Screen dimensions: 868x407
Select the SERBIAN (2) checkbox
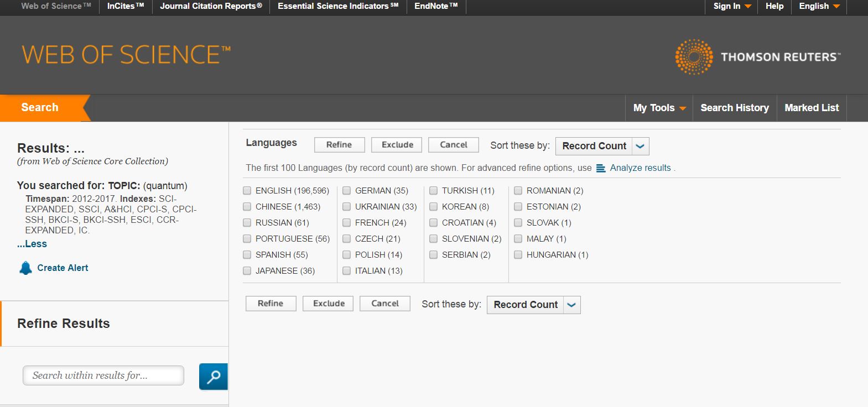434,255
